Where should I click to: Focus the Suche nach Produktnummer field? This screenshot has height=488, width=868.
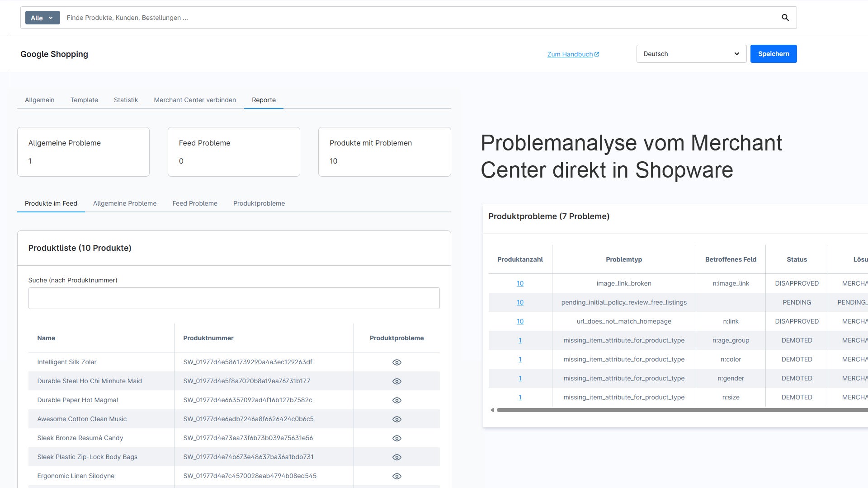234,298
